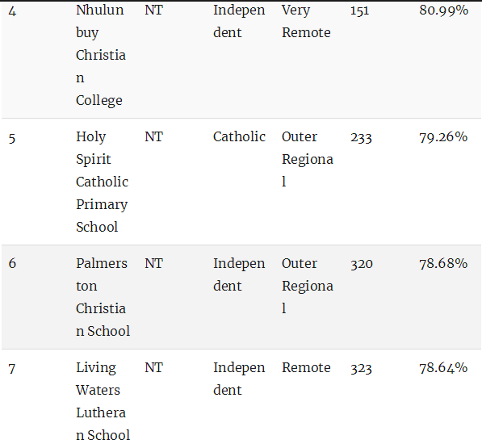
Task: Select the 80.99% percentage value
Action: pyautogui.click(x=443, y=10)
